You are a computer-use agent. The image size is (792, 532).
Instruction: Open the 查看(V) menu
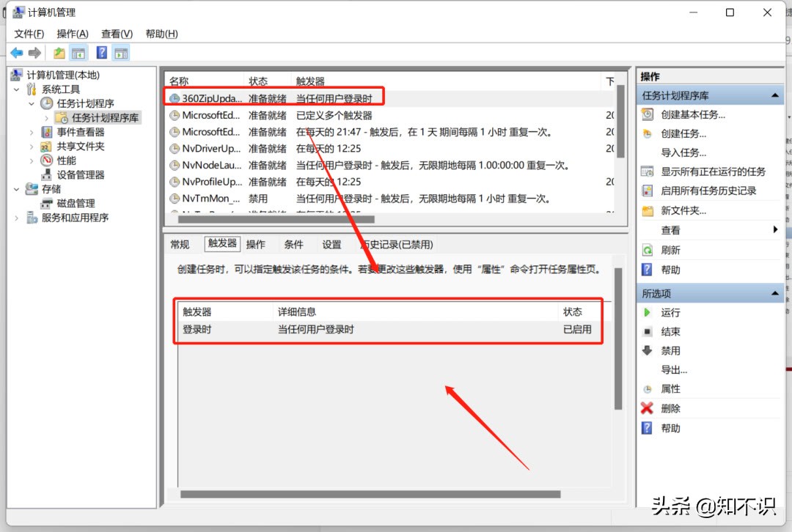pos(117,34)
